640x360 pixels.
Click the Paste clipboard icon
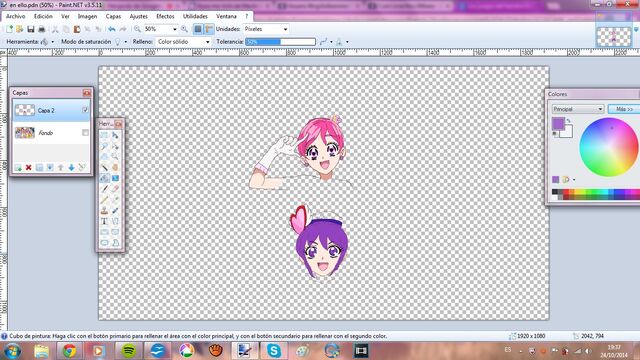77,29
